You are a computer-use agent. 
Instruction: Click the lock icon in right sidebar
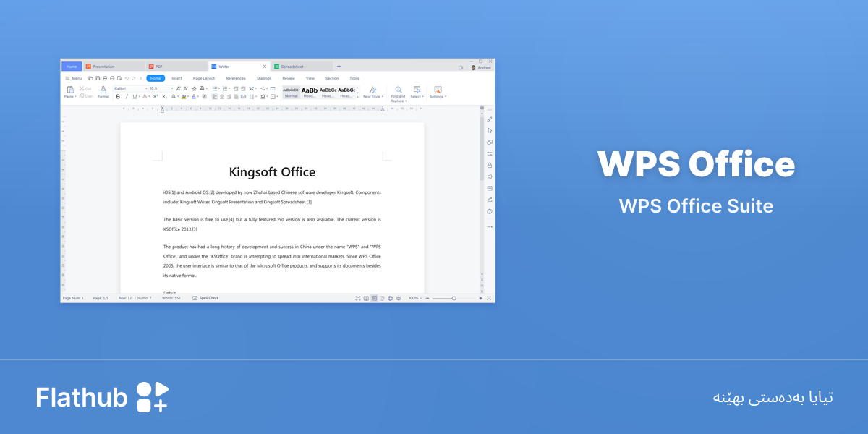[490, 165]
